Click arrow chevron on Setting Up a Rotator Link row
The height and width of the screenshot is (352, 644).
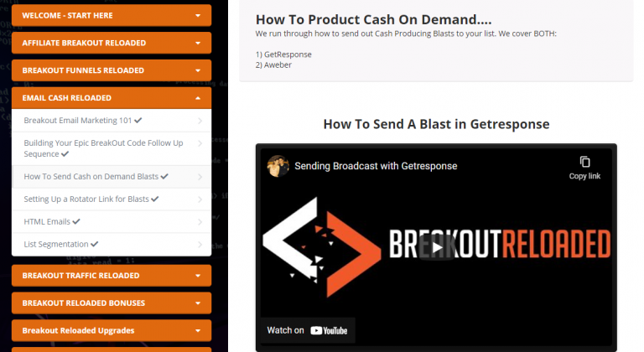(x=200, y=199)
